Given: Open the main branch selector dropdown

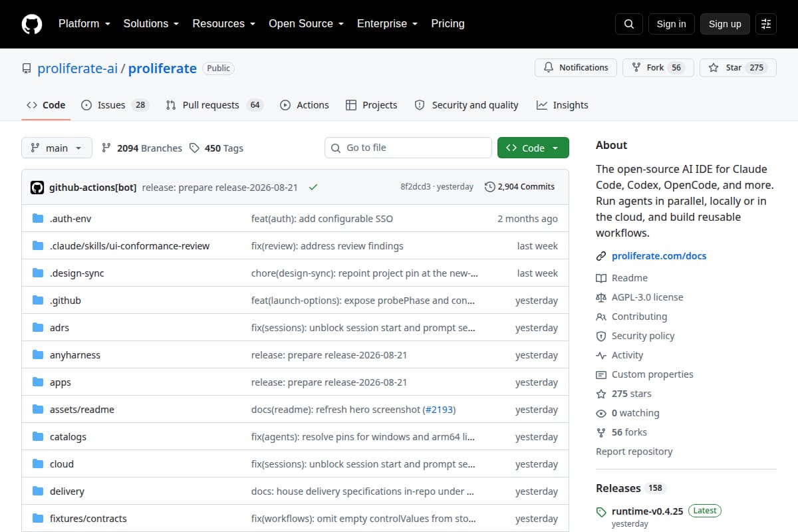Looking at the screenshot, I should (57, 148).
